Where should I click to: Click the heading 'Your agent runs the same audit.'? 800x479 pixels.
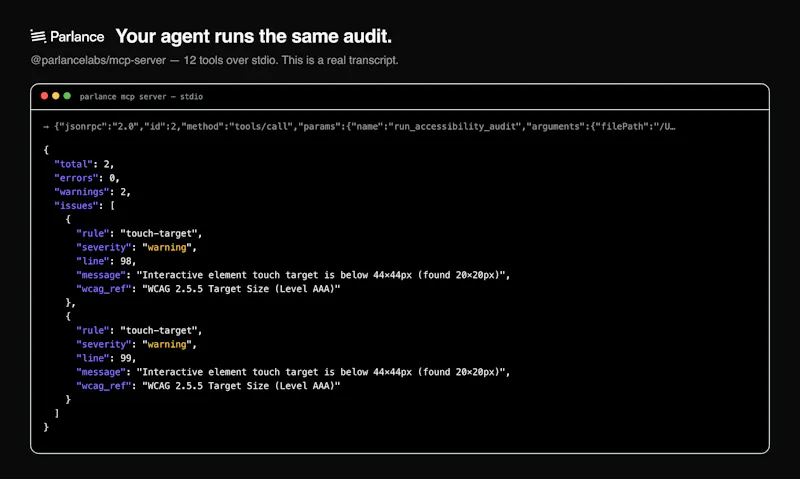[x=254, y=36]
